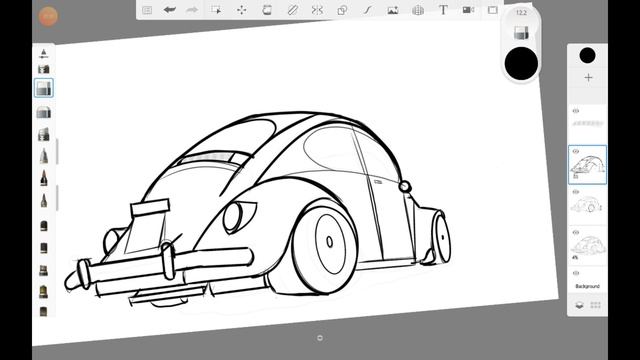Open the black color swatch in layer panel
Screen dimensions: 640x360
pos(587,55)
